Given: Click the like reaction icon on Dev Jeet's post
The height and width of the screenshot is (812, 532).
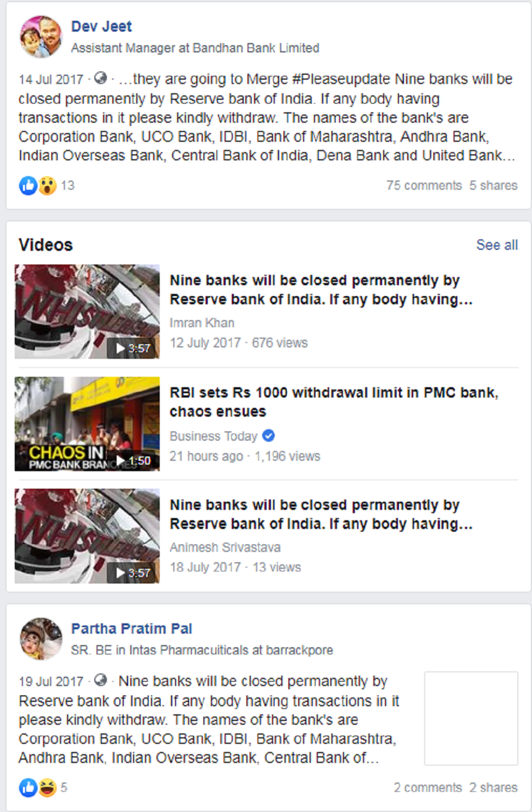Looking at the screenshot, I should (x=28, y=185).
